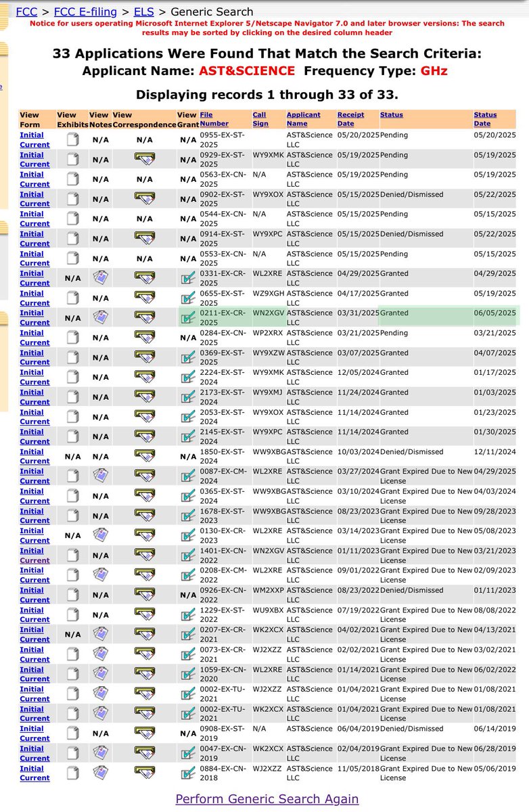Open Current form for file 1401-EX-CN-2022
This screenshot has width=529, height=812.
click(x=34, y=560)
